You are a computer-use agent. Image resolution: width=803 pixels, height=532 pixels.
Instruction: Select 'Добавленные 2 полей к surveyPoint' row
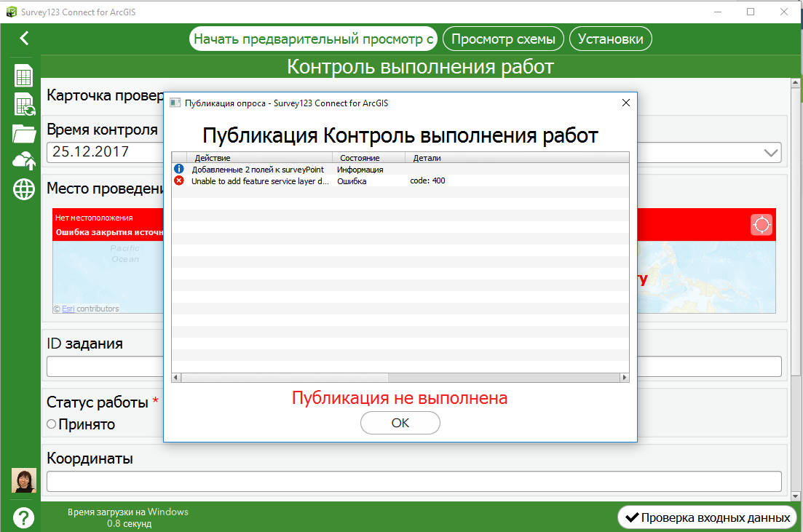click(x=400, y=169)
